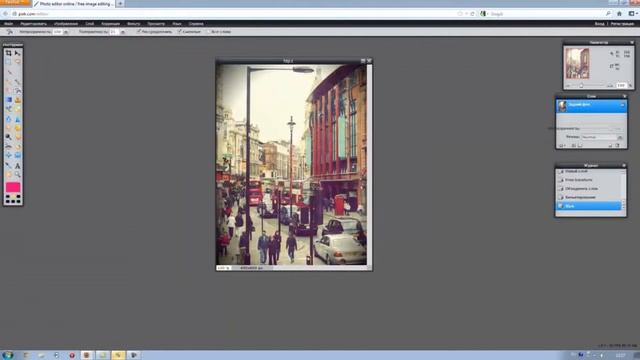The image size is (640, 360).
Task: Select the Color picker eyedropper tool
Action: pos(9,166)
